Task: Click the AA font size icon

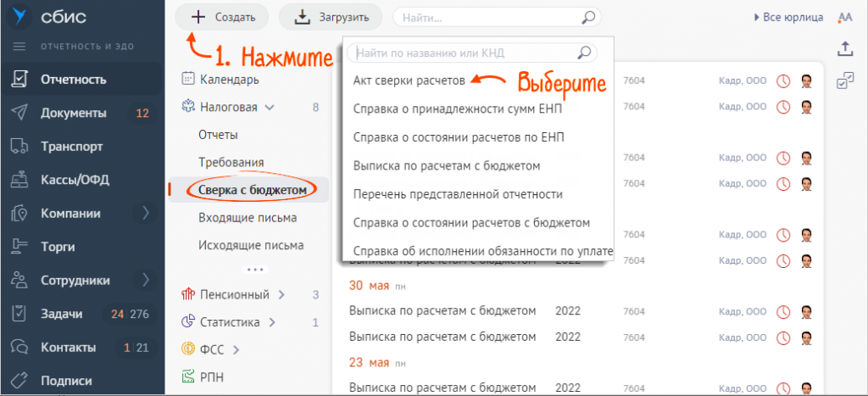Action: (844, 17)
